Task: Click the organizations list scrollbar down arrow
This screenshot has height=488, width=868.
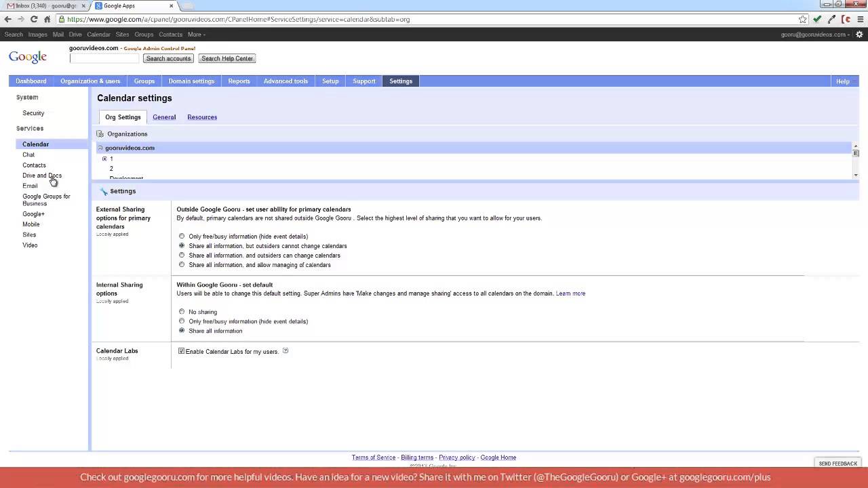Action: pyautogui.click(x=856, y=175)
